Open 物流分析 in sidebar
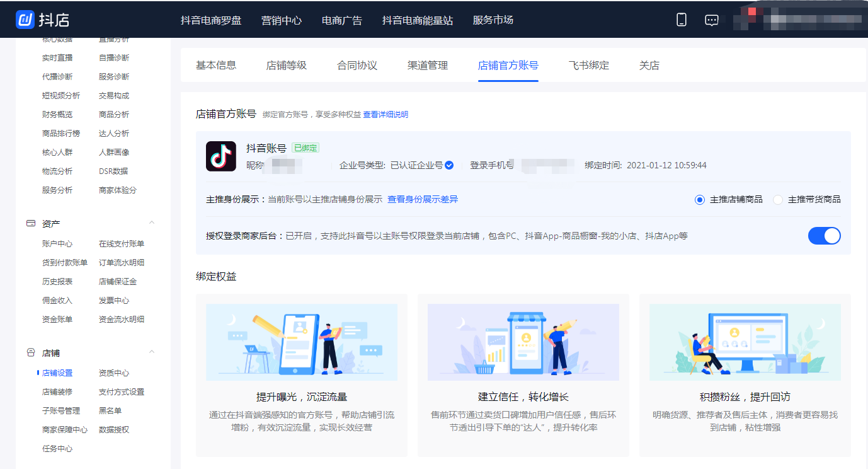Image resolution: width=868 pixels, height=469 pixels. point(57,171)
